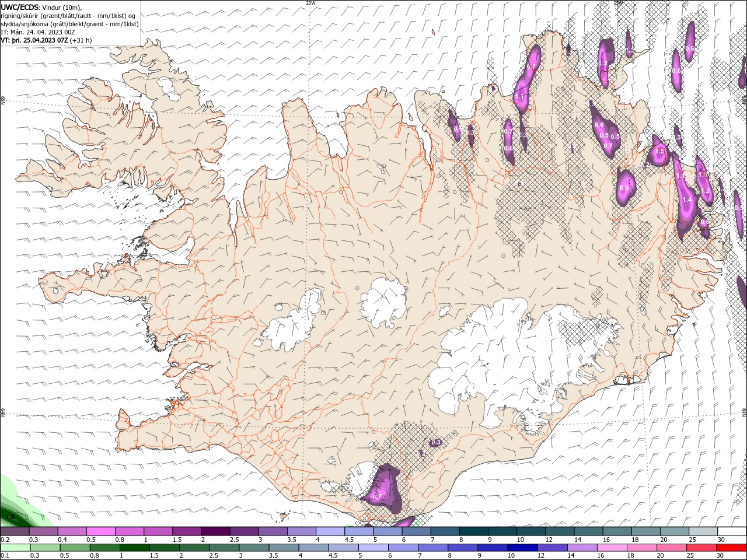Click the 1.6 rain value in green area
Image resolution: width=747 pixels, height=560 pixels.
pyautogui.click(x=10, y=517)
